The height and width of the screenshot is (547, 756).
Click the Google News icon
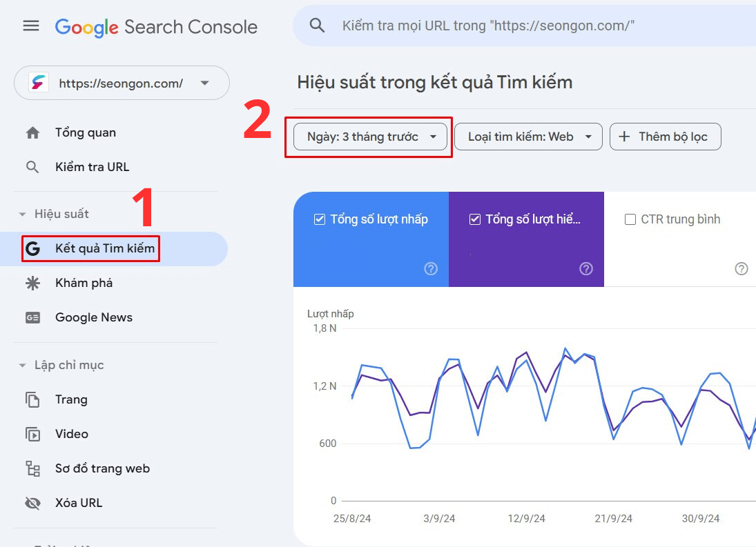(32, 318)
